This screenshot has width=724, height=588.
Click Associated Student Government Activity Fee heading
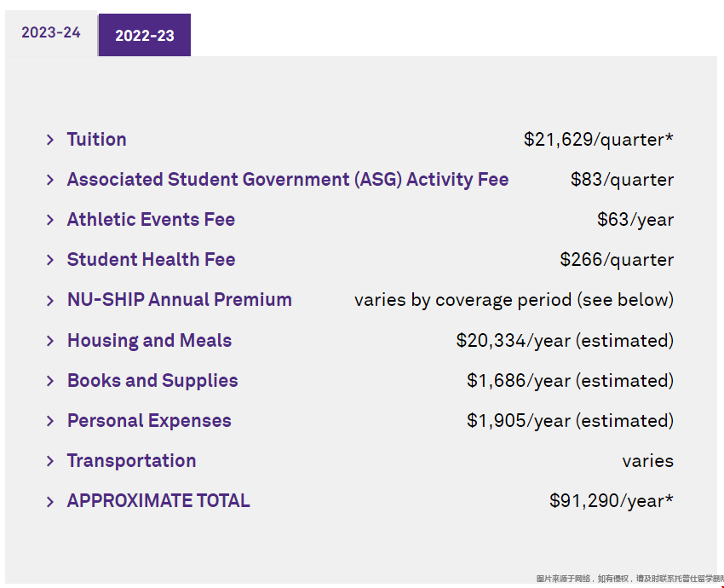tap(288, 180)
